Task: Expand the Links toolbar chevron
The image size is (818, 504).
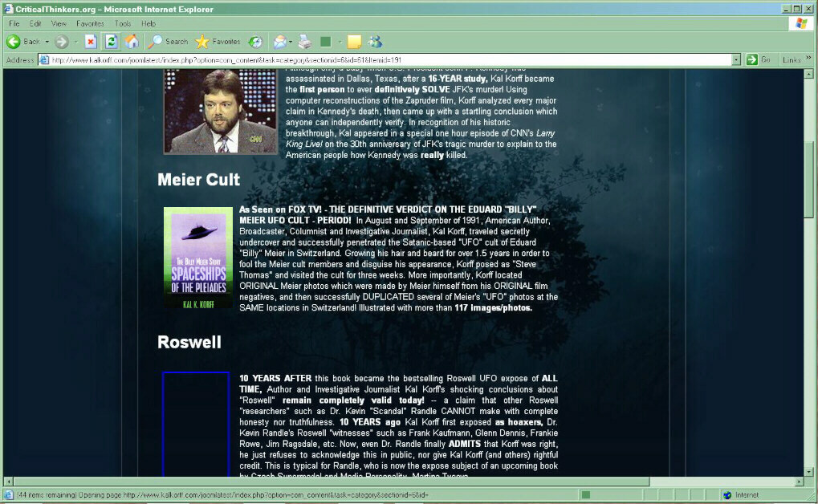Action: [809, 59]
